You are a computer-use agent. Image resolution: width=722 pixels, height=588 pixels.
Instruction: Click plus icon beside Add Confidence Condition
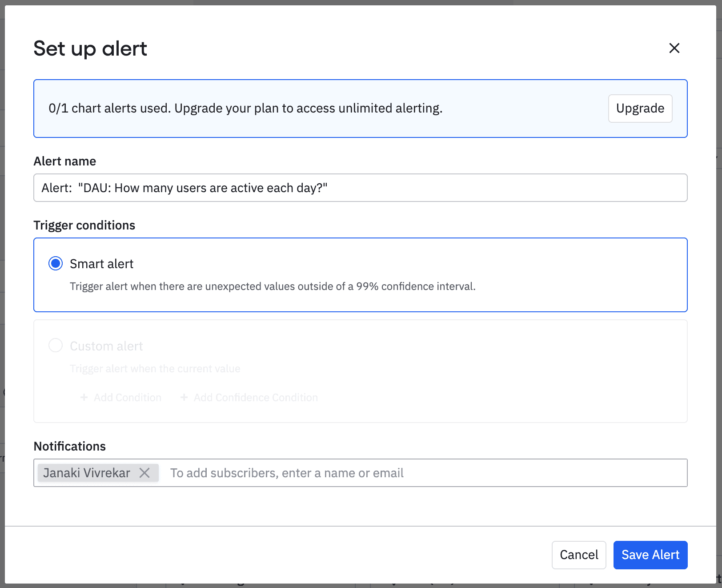point(184,397)
